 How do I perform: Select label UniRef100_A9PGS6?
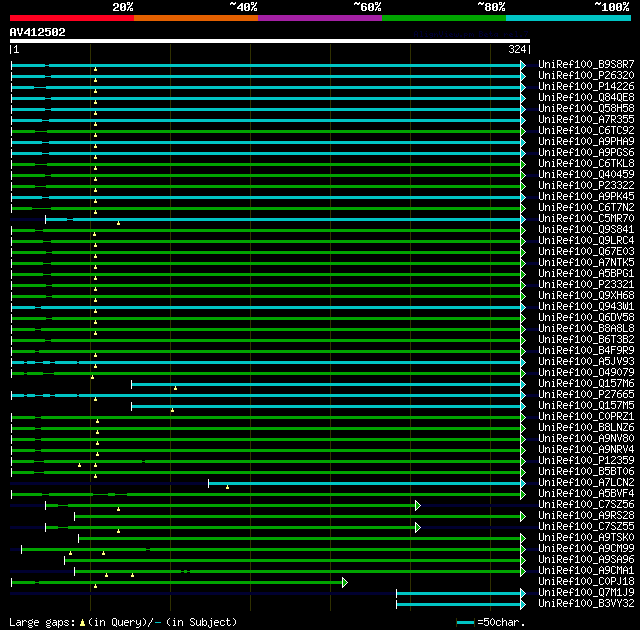[x=586, y=153]
